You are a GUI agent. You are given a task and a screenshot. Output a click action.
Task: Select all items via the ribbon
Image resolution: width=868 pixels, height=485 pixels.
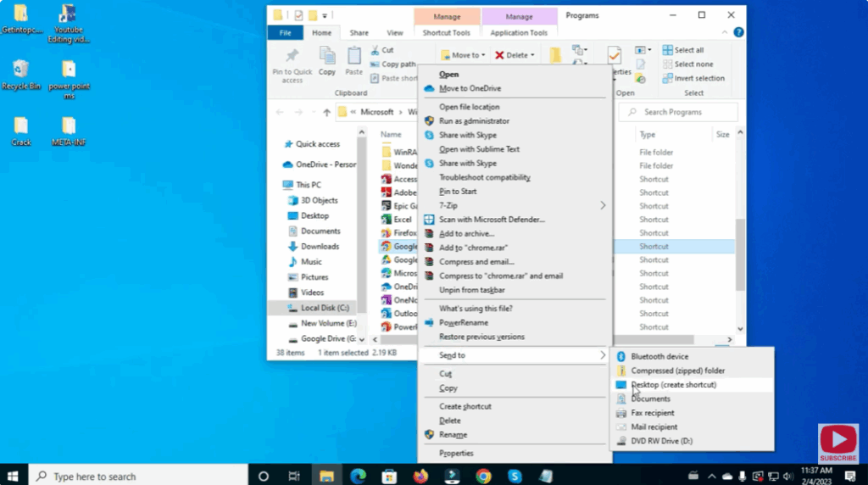[x=683, y=50]
